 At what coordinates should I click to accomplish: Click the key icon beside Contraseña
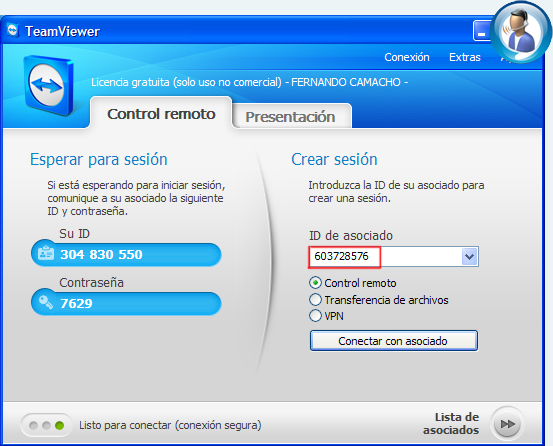(x=46, y=303)
